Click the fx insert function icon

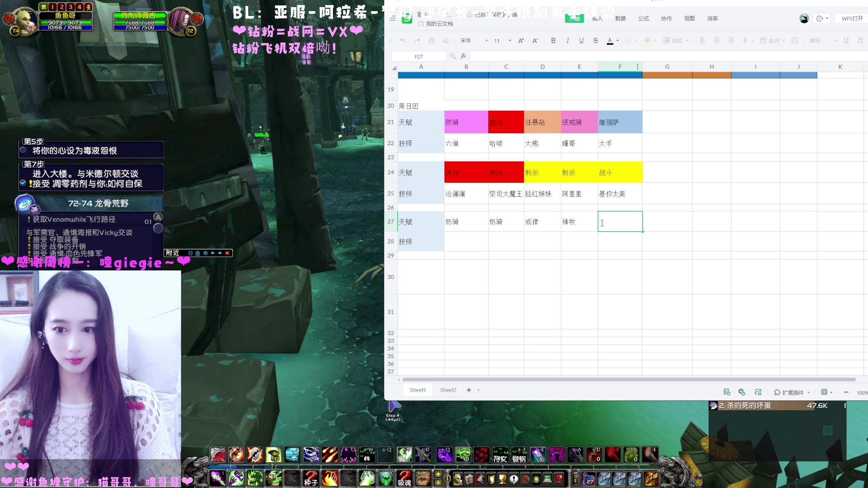pos(463,56)
